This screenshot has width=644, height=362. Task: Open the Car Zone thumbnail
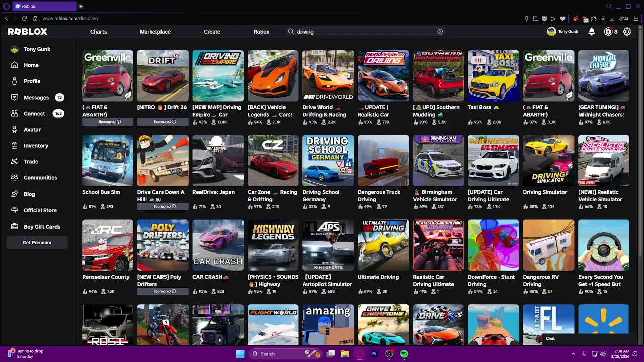click(x=273, y=161)
